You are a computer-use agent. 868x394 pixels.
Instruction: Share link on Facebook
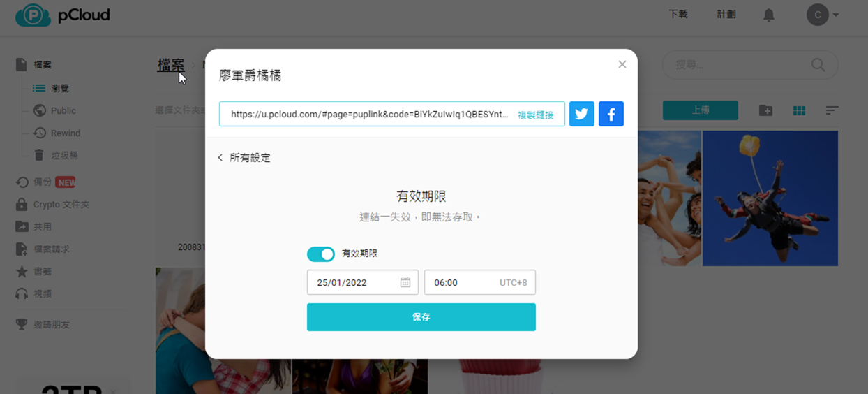[x=611, y=114]
